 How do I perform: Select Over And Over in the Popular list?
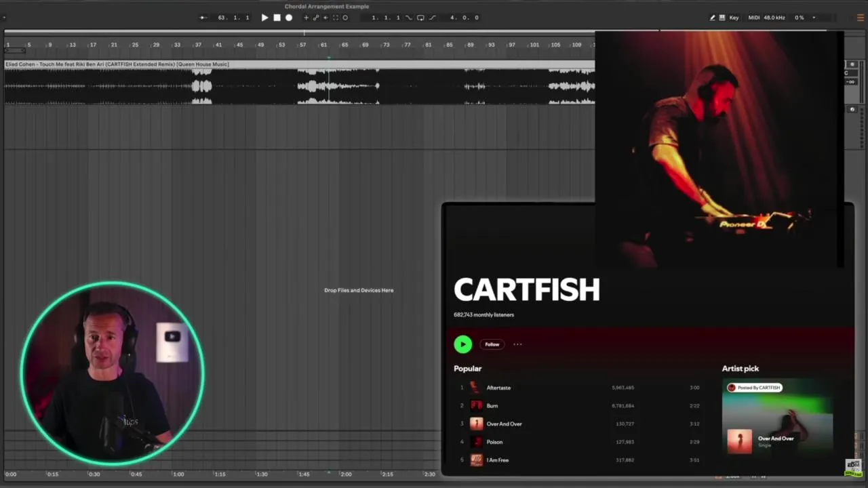pos(504,424)
